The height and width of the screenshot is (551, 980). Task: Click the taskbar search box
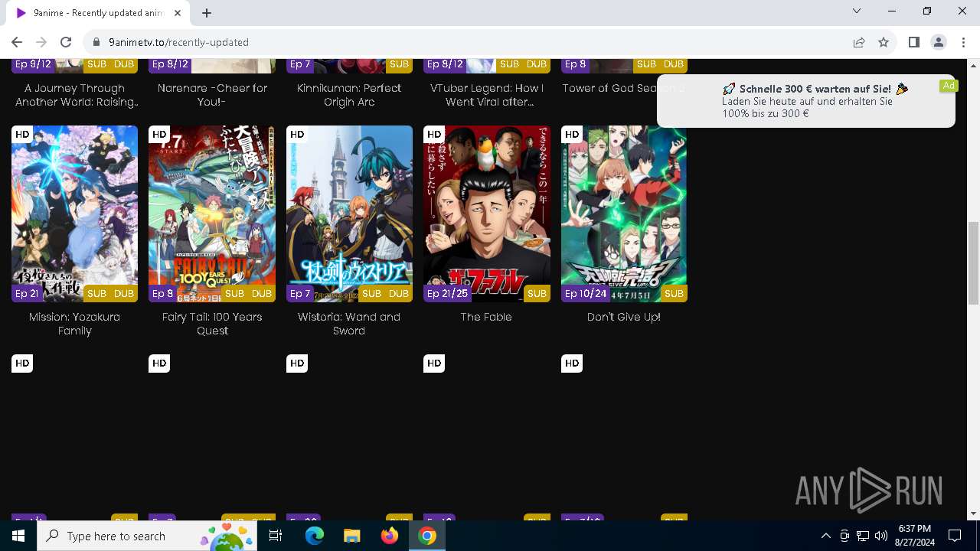coord(148,536)
